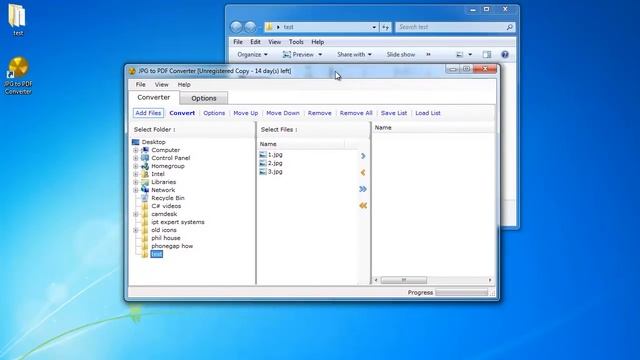Expand the Network tree node
The image size is (640, 360).
click(136, 190)
